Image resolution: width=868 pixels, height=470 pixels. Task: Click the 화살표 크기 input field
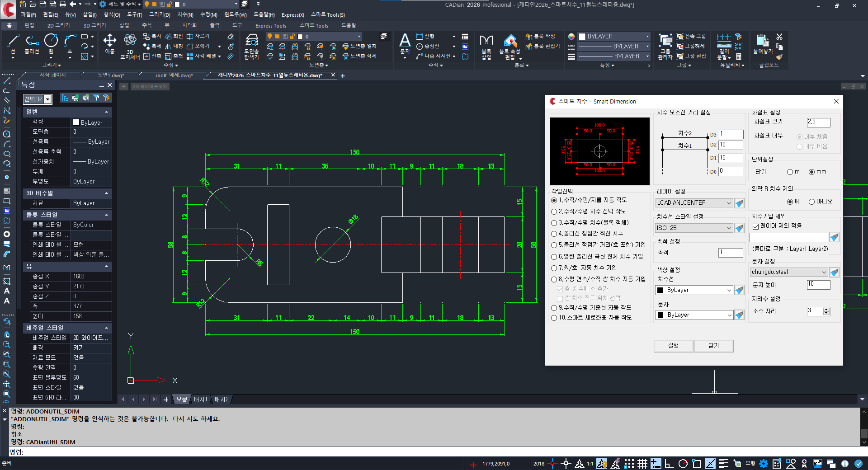[818, 122]
